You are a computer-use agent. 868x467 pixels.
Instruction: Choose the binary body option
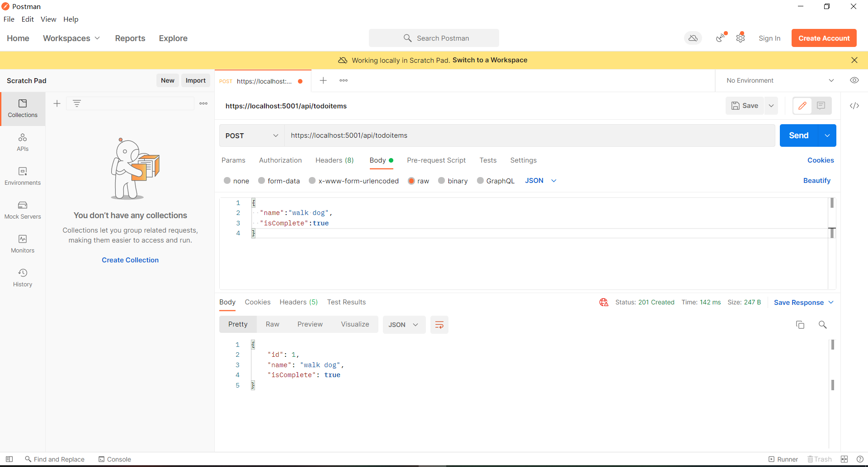coord(453,181)
